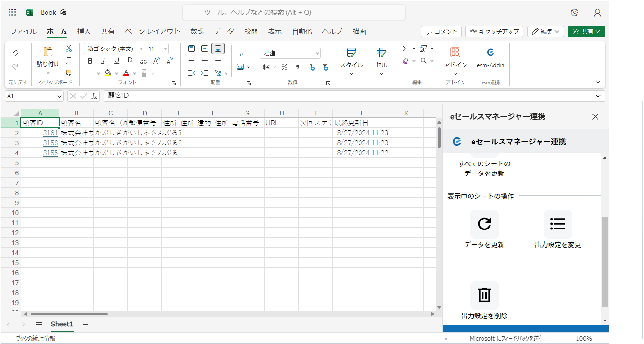The image size is (644, 344).
Task: Click increase font size icon
Action: (x=157, y=61)
